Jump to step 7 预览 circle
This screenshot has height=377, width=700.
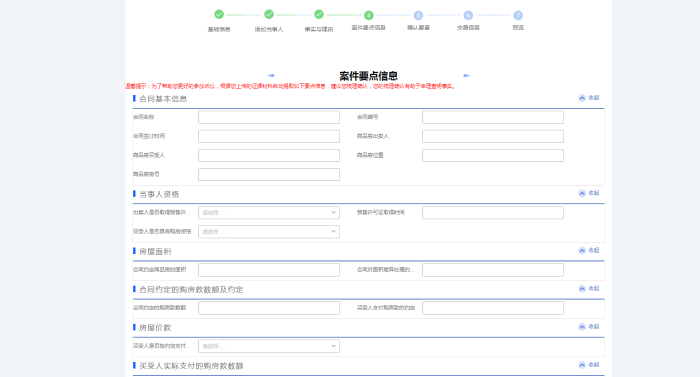point(518,16)
